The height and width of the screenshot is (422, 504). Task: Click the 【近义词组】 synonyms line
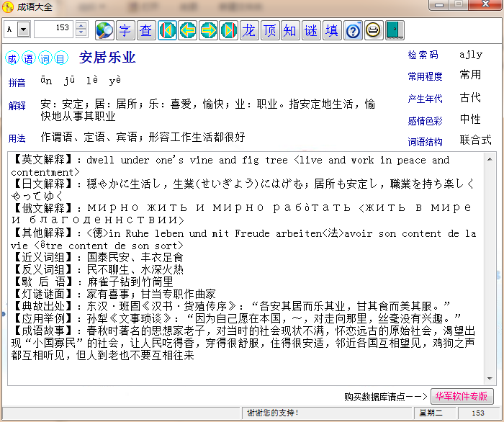pyautogui.click(x=97, y=257)
